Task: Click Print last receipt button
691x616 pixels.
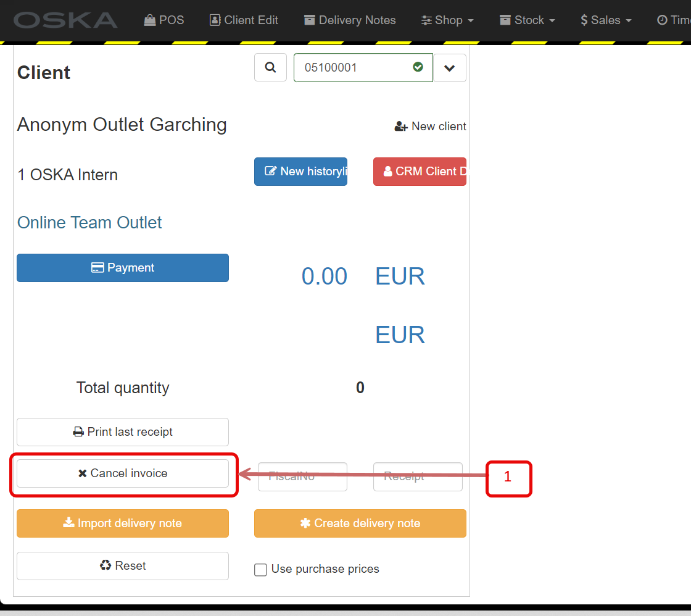Action: (x=123, y=432)
